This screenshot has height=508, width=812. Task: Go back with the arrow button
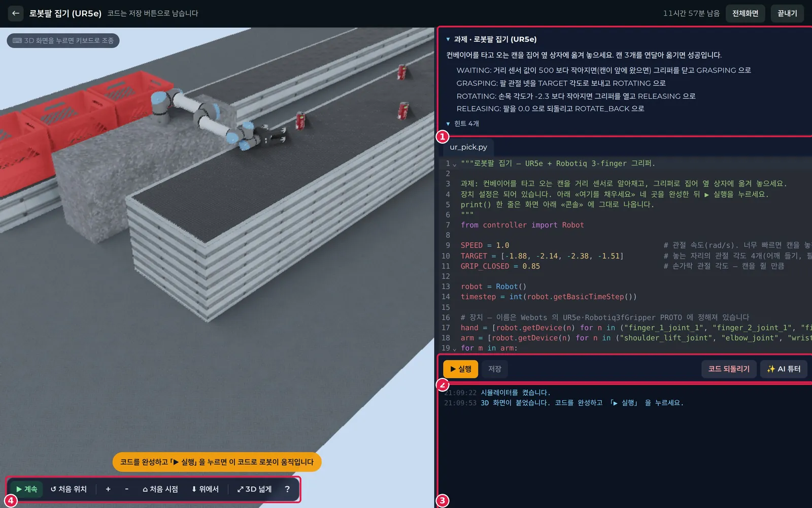tap(15, 13)
